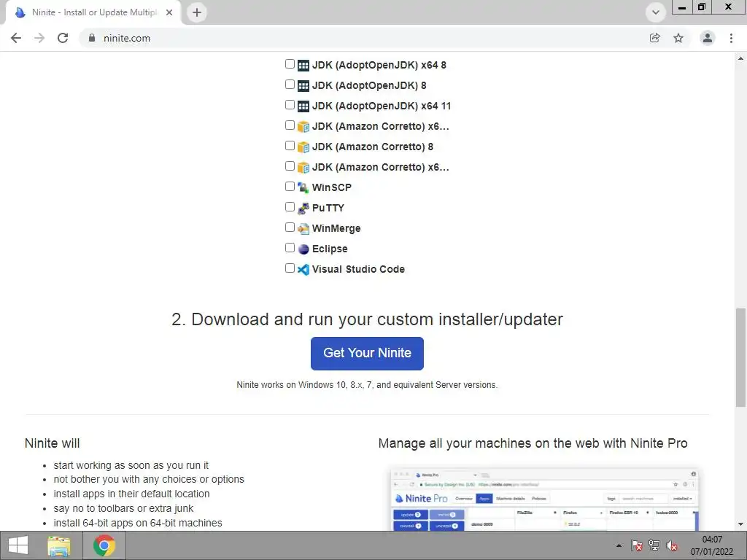Click scrollbar up arrow

pos(740,58)
